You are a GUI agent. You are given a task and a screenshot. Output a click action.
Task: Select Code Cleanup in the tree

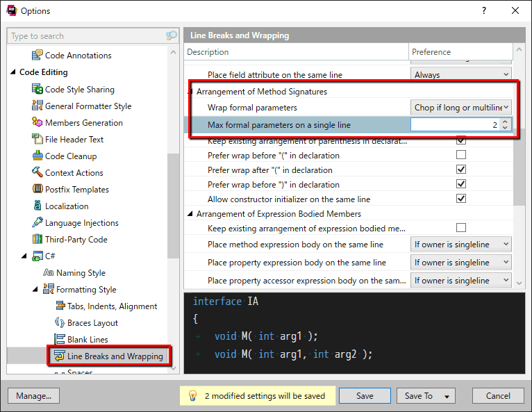coord(71,156)
